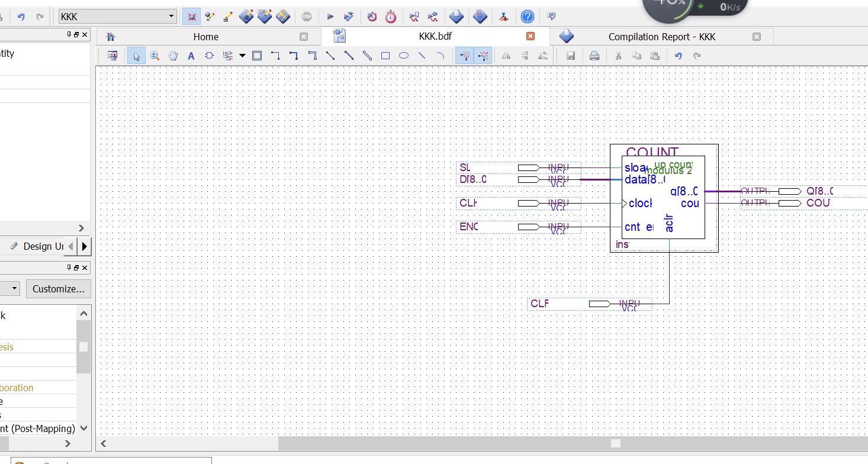Click the EDA netlist writer icon
This screenshot has height=464, width=868.
414,17
